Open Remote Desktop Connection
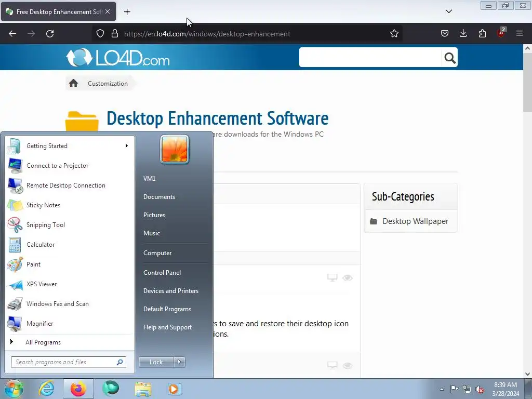This screenshot has width=532, height=399. click(x=70, y=185)
